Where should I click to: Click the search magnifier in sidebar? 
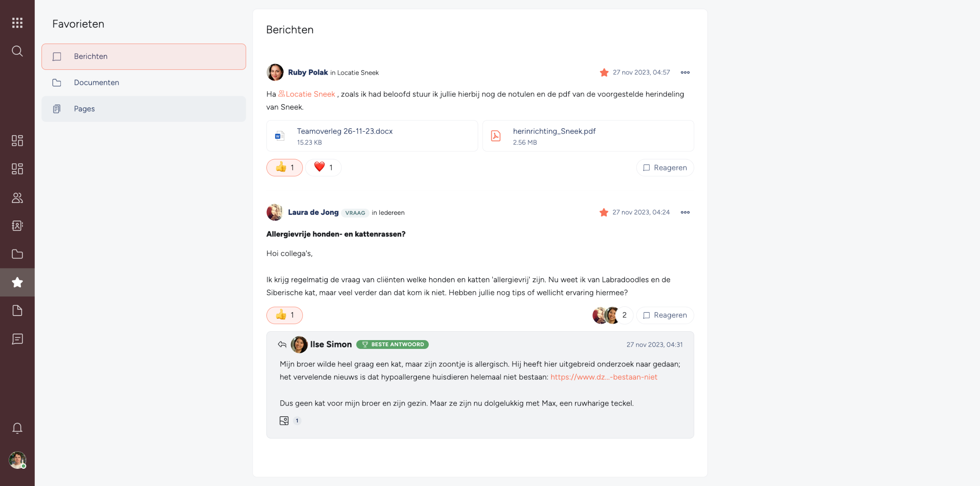tap(17, 51)
